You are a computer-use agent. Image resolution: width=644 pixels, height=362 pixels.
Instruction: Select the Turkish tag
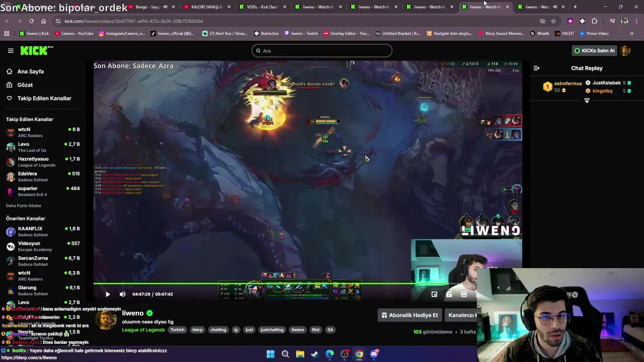[177, 330]
